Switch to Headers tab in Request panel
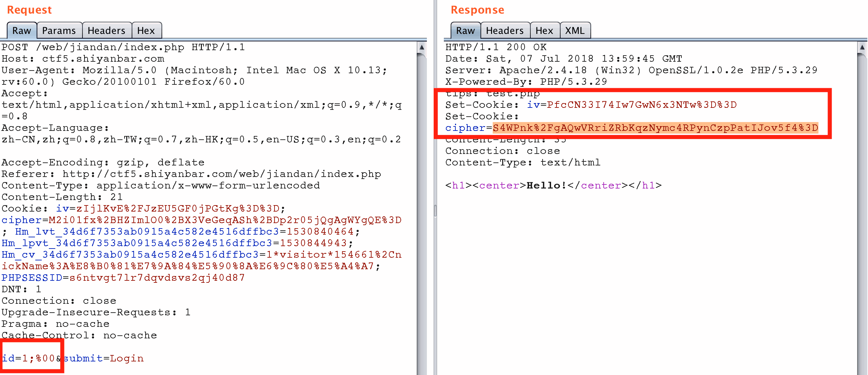The height and width of the screenshot is (375, 868). [107, 31]
